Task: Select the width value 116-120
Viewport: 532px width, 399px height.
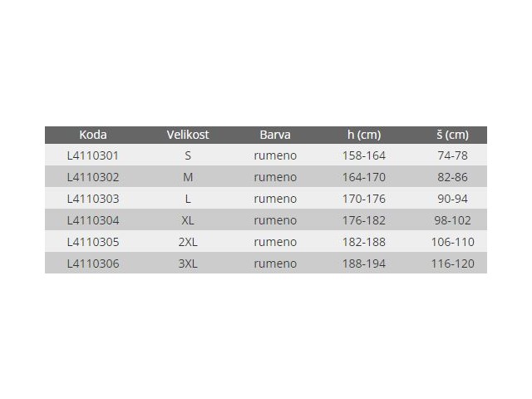Action: [x=453, y=264]
